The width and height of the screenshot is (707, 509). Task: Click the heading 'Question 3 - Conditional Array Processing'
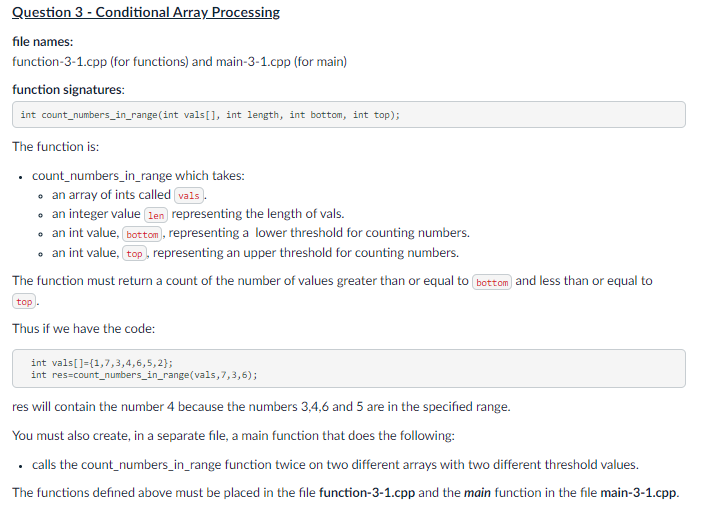click(146, 12)
